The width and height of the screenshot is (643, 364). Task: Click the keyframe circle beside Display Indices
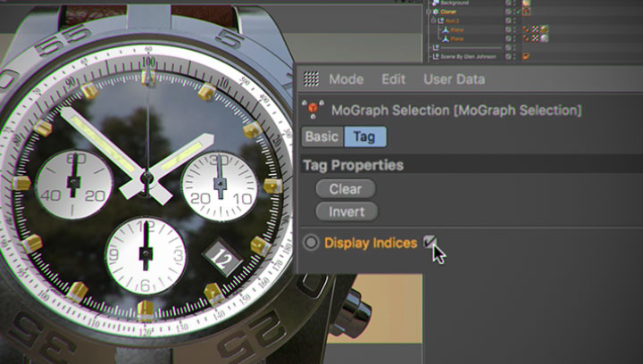(x=311, y=243)
